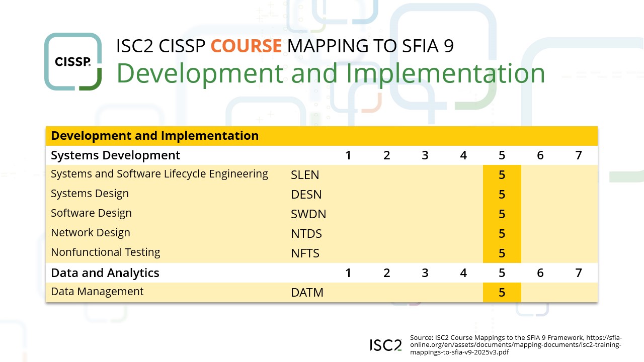Viewport: 644px width, 362px height.
Task: Click level 7 header in Systems Development row
Action: pos(579,155)
